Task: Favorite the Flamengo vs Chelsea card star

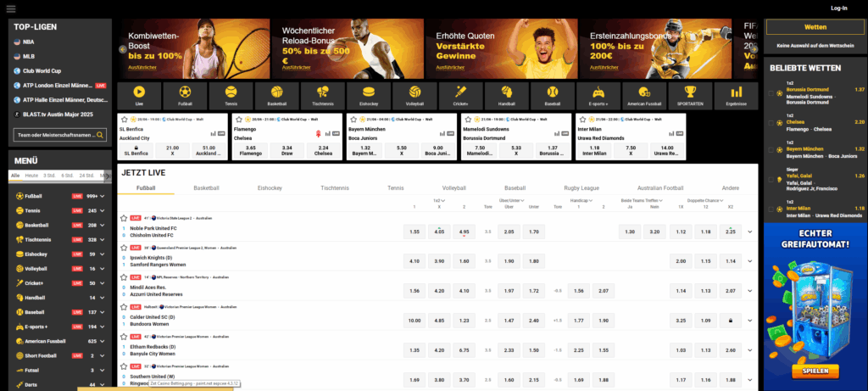Action: point(238,119)
